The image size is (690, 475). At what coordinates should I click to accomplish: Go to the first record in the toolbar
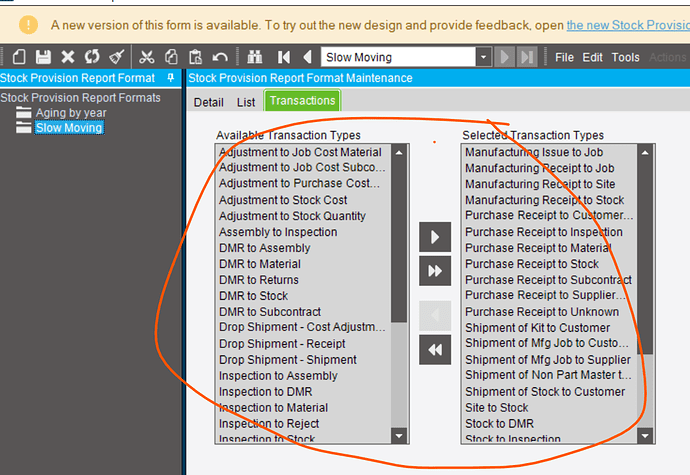(x=284, y=57)
